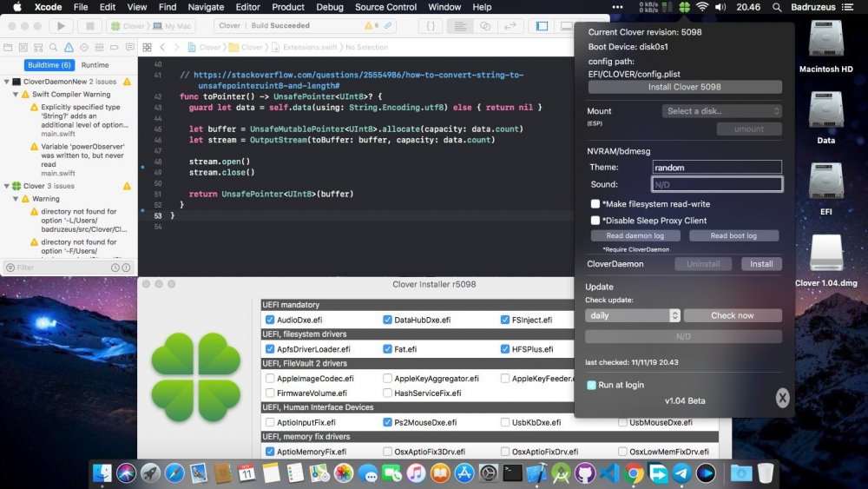Open the breakpoint navigator icon
Viewport: 868px width, 489px height.
pos(114,48)
